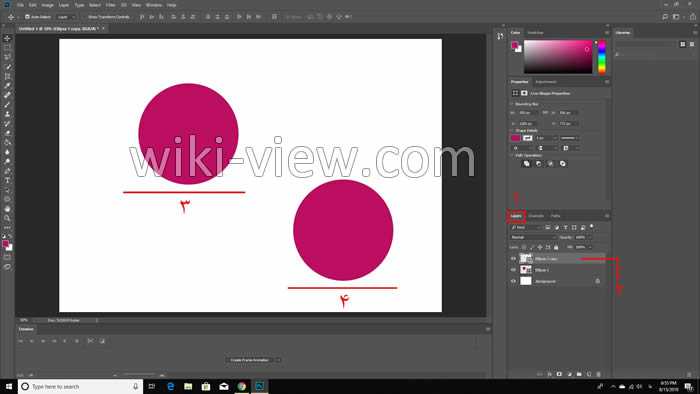Open the stroke line style dropdown
The height and width of the screenshot is (394, 700).
point(570,138)
